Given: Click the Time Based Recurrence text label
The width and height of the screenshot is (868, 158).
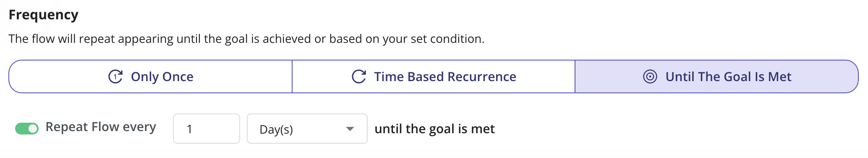Looking at the screenshot, I should [x=445, y=76].
